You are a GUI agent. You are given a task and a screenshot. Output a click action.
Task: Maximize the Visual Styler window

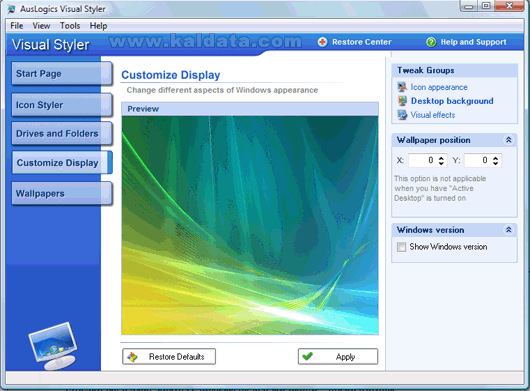pos(486,5)
